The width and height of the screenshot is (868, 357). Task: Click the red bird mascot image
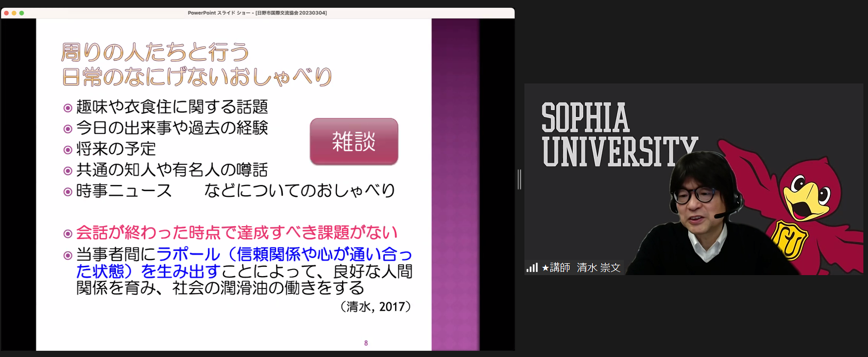coord(804,206)
